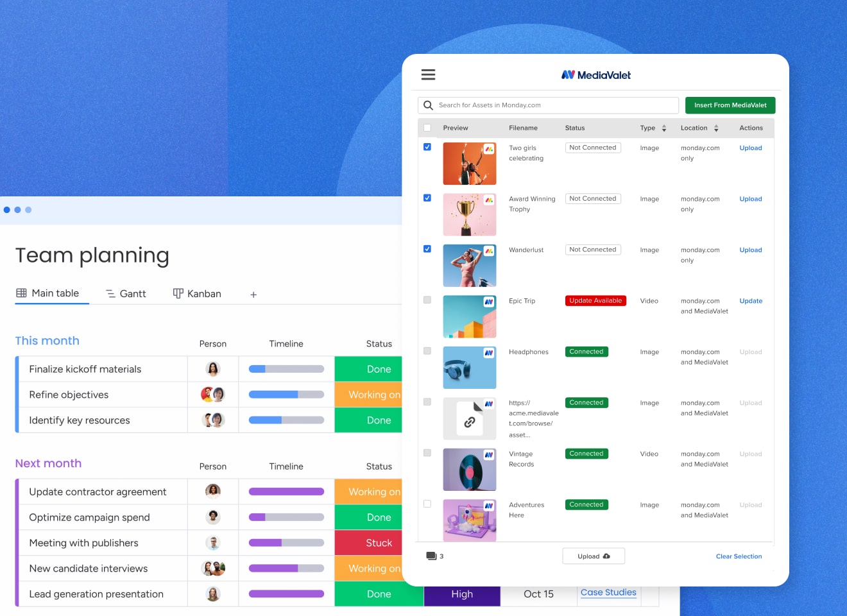
Task: Click the selected items counter icon
Action: pyautogui.click(x=431, y=556)
